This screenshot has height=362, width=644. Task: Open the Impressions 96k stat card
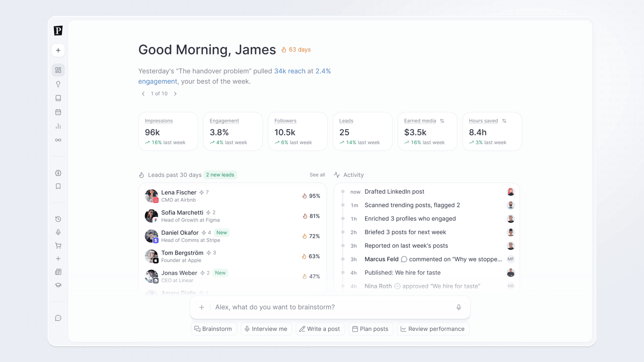pos(168,131)
